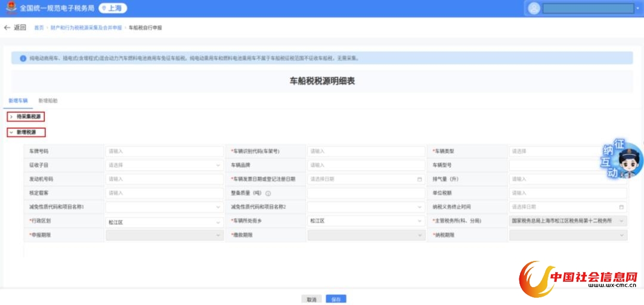Image resolution: width=644 pixels, height=305 pixels.
Task: Go to 首页 breadcrumb link
Action: tap(39, 28)
